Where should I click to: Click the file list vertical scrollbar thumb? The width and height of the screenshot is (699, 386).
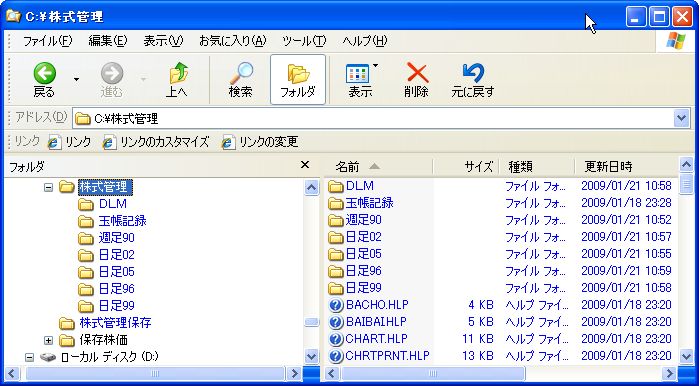[x=687, y=184]
